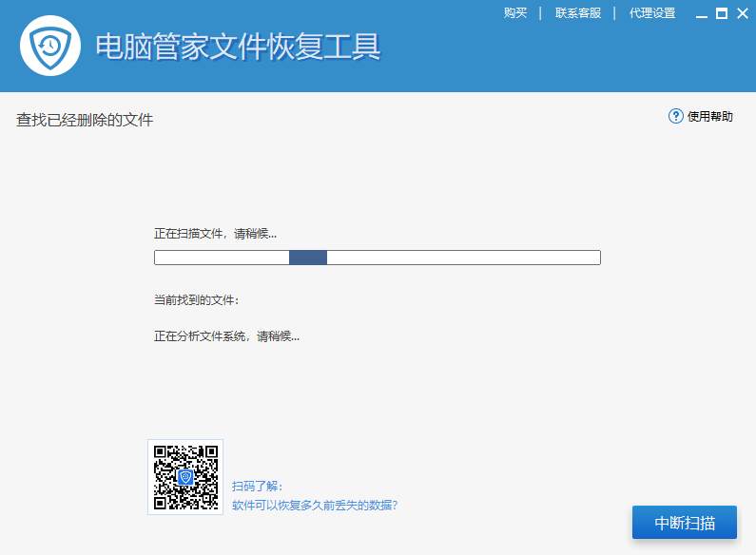Click the small logo inside QR code
This screenshot has width=756, height=555.
click(185, 477)
